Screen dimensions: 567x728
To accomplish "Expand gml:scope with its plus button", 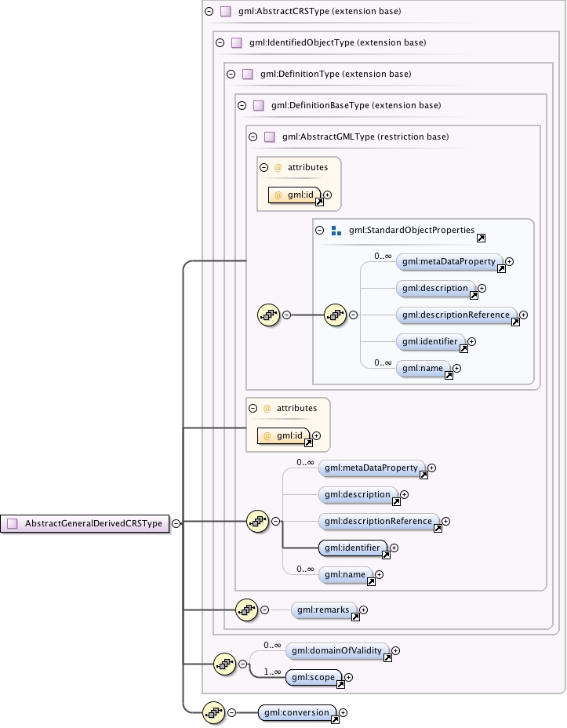I will click(348, 677).
